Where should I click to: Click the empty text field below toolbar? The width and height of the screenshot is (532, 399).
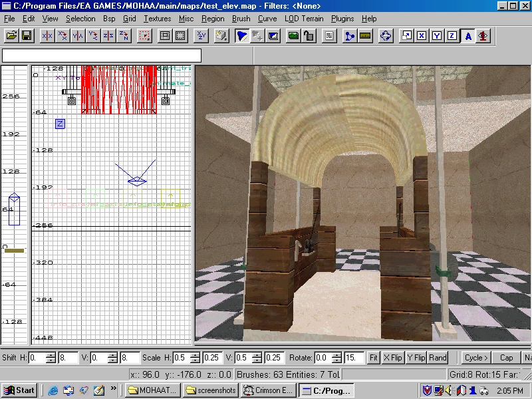101,56
